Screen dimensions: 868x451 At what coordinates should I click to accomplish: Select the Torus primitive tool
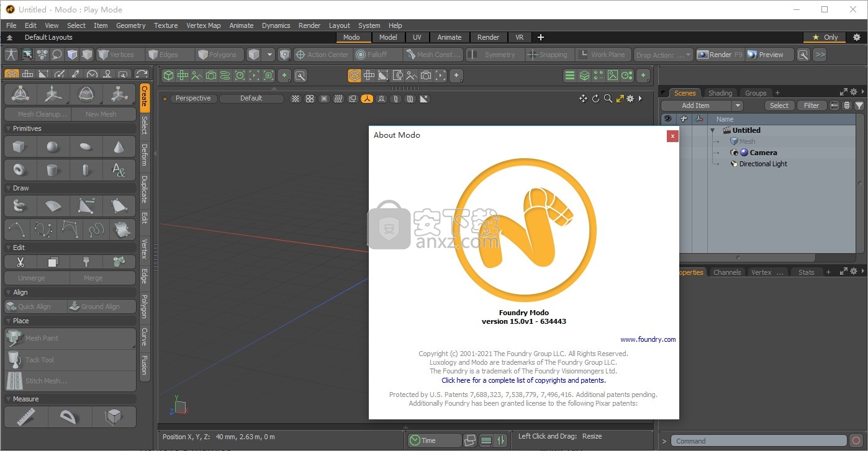click(20, 169)
